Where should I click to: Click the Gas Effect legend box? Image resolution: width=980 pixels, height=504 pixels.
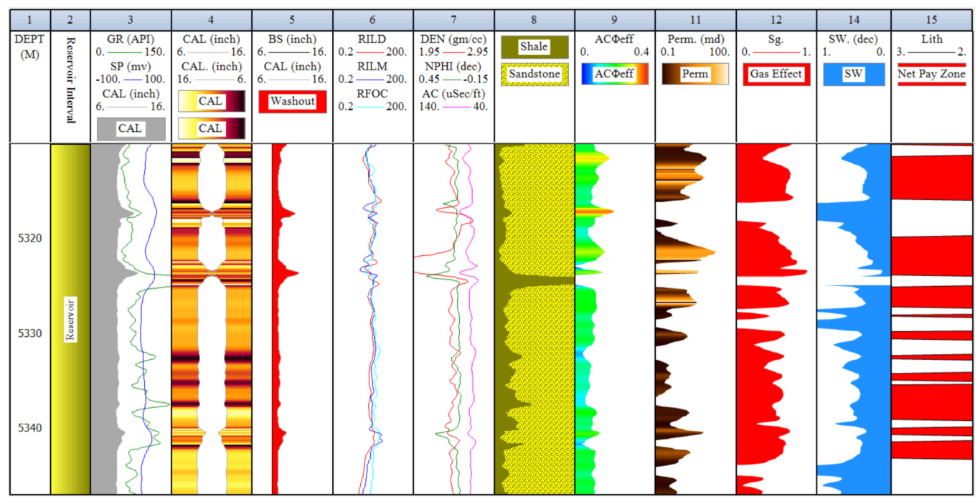[776, 74]
